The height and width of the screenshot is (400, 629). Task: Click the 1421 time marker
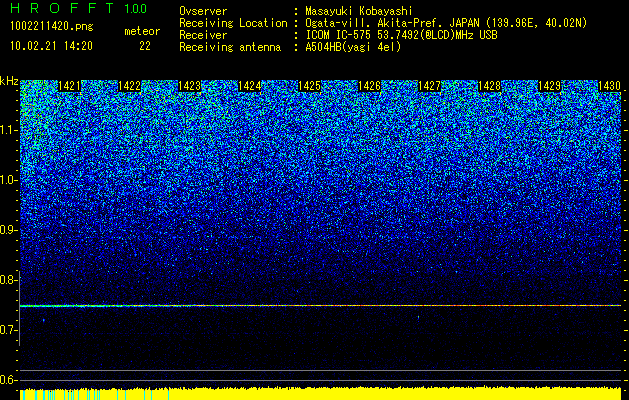pos(69,86)
